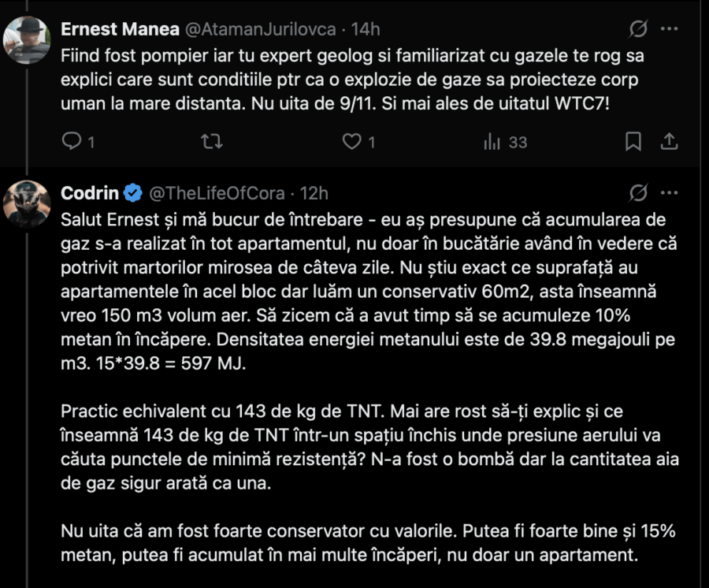
Task: Open the 12h timestamp of Codrin's tweet
Action: (x=314, y=192)
